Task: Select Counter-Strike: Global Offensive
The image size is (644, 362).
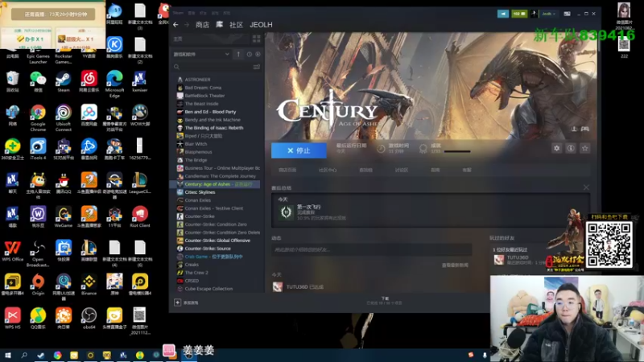Action: coord(217,241)
